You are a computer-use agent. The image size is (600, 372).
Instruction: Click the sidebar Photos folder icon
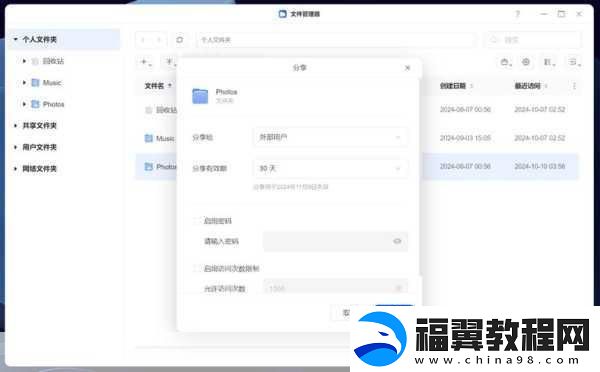(x=35, y=104)
